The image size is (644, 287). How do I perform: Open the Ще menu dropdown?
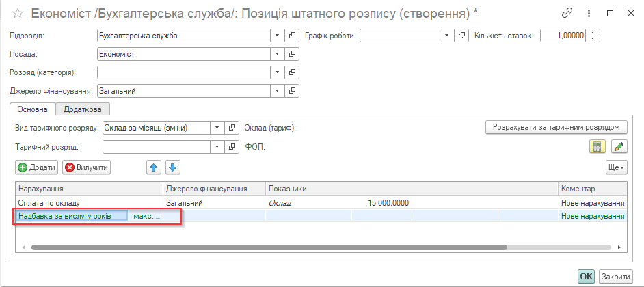[617, 167]
